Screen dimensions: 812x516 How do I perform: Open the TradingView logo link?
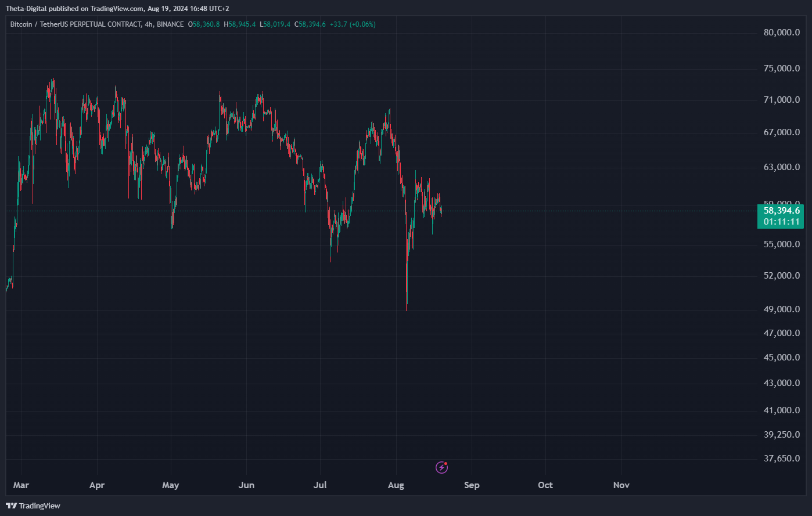click(x=33, y=506)
